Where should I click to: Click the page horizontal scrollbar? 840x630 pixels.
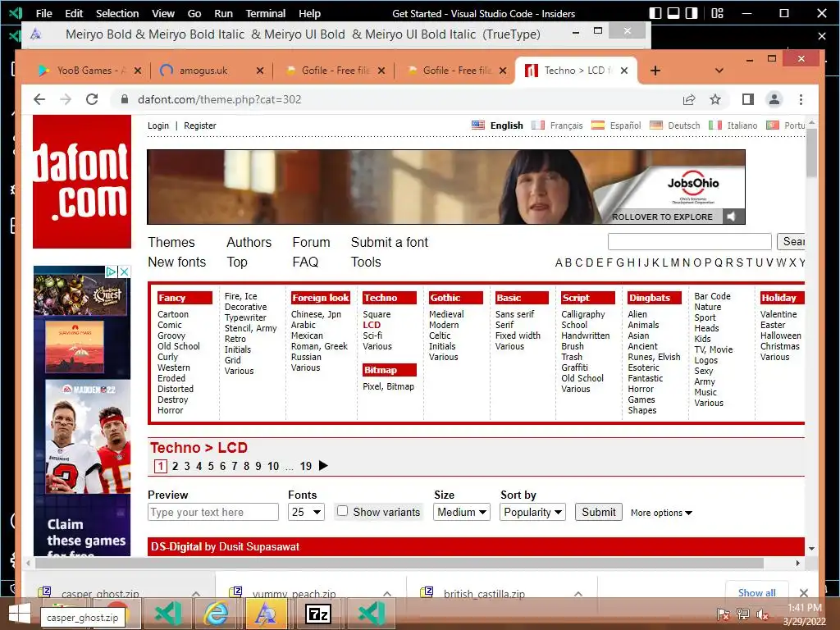[x=399, y=563]
